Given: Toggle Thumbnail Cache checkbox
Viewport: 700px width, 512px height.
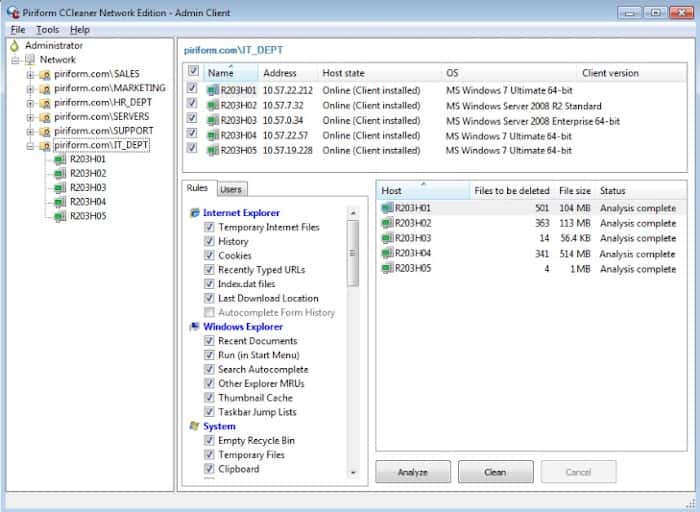Looking at the screenshot, I should pyautogui.click(x=209, y=397).
